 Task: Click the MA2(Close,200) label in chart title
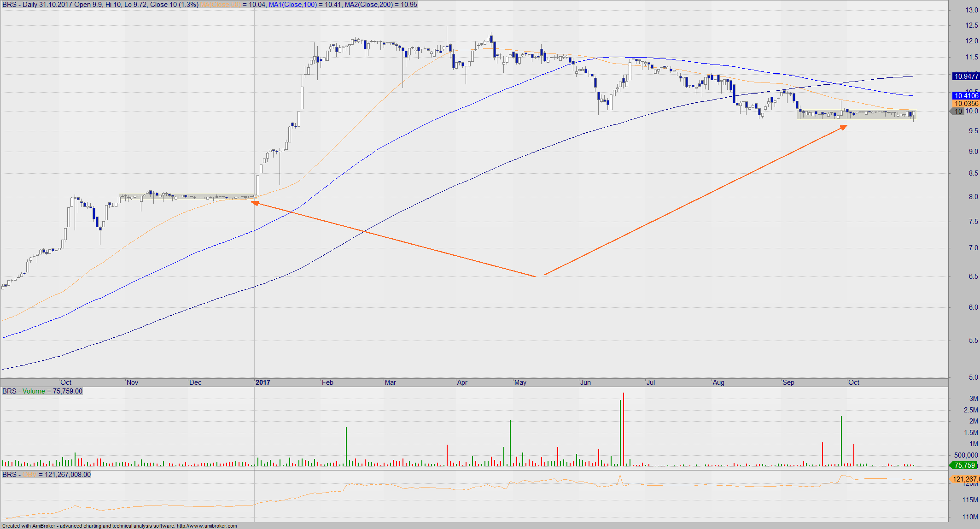coord(368,5)
